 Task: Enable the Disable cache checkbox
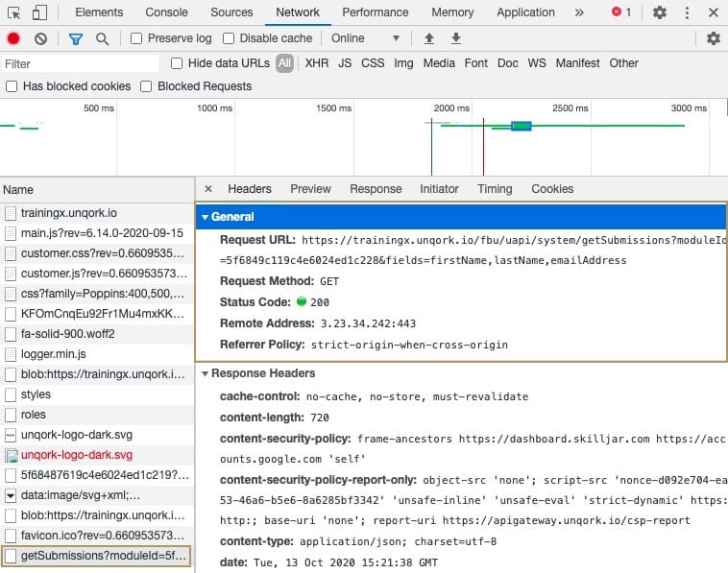pyautogui.click(x=229, y=38)
